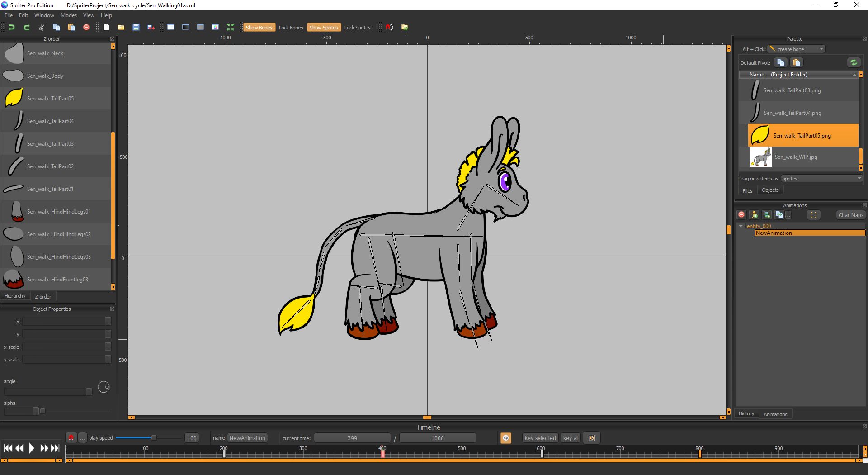Click the scissors cut icon
868x475 pixels.
tap(41, 28)
